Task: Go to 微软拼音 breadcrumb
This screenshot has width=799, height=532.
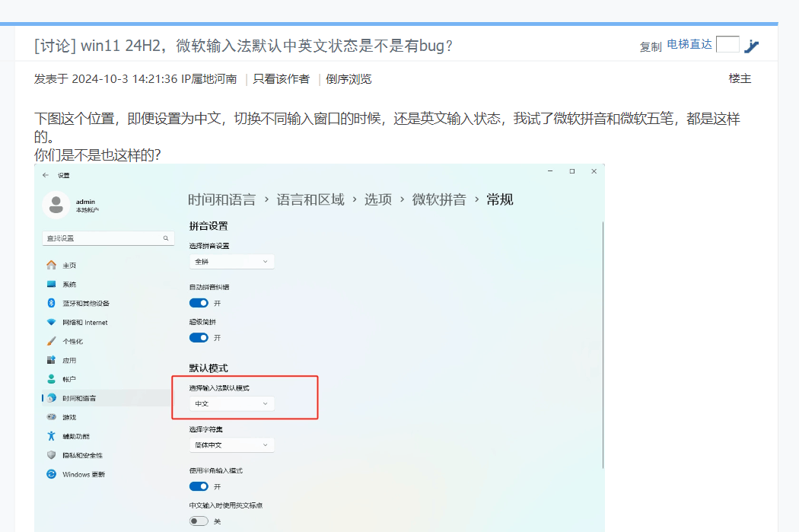Action: (x=439, y=199)
